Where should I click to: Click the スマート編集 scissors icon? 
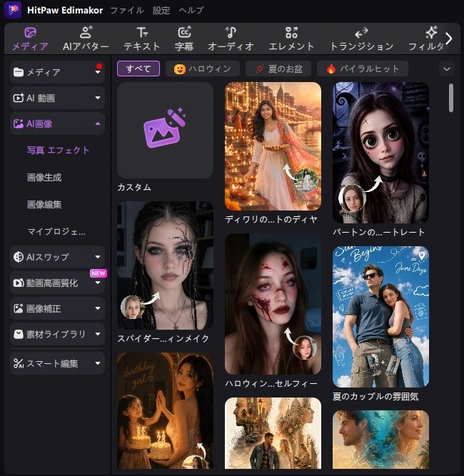pyautogui.click(x=19, y=363)
